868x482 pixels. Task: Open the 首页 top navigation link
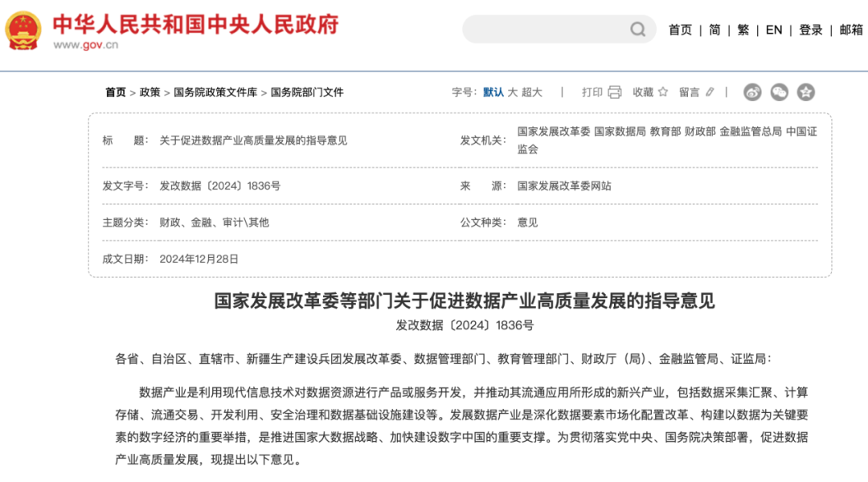point(680,30)
